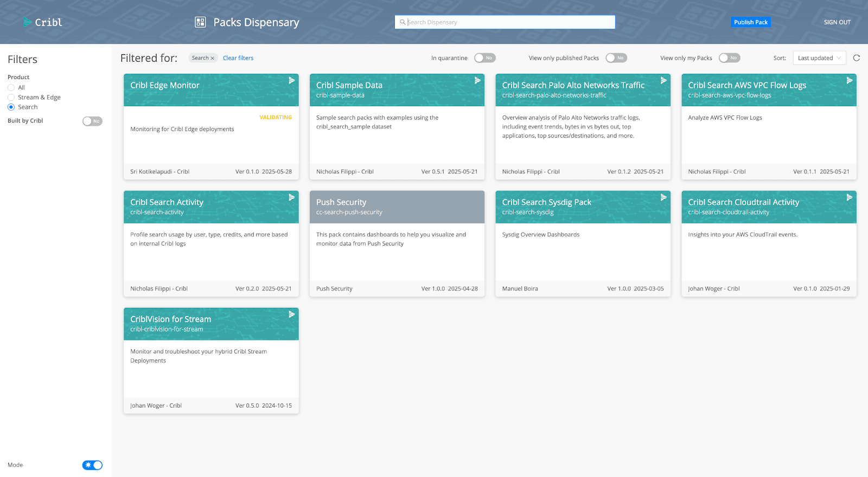Turn on the Built by Cribl toggle
This screenshot has height=477, width=868.
click(x=92, y=121)
